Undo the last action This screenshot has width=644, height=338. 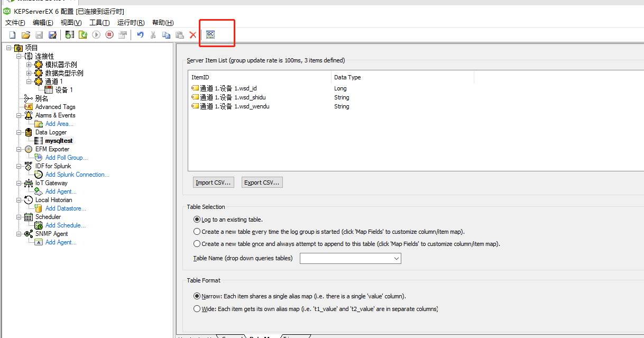[x=140, y=34]
